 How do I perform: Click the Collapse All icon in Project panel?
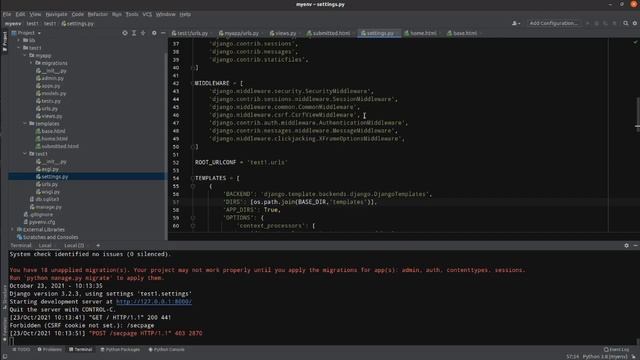point(143,33)
